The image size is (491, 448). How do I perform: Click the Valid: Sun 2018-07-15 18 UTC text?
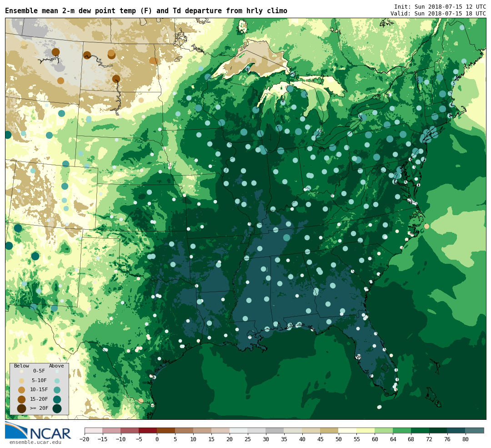click(438, 14)
